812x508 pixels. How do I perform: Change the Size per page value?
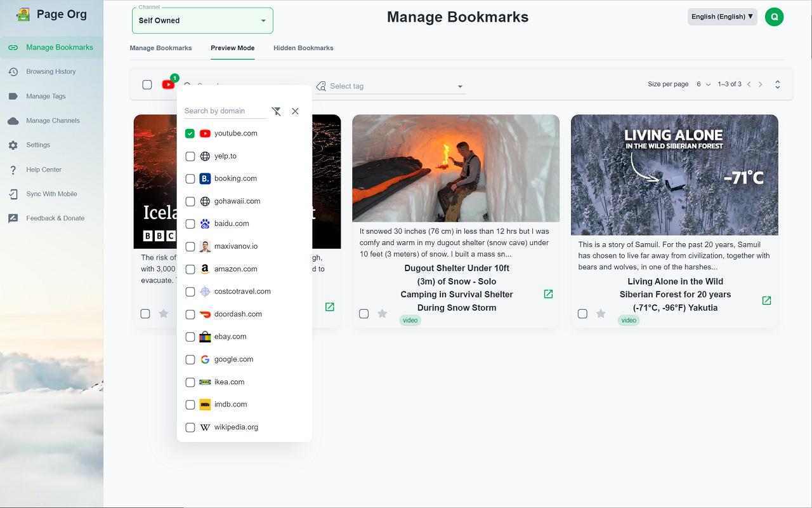coord(704,84)
